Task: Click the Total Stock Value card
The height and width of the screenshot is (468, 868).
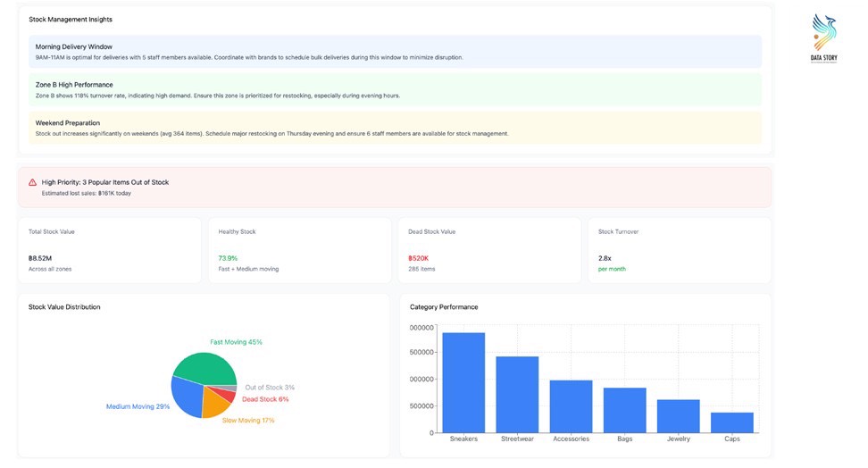Action: point(110,250)
